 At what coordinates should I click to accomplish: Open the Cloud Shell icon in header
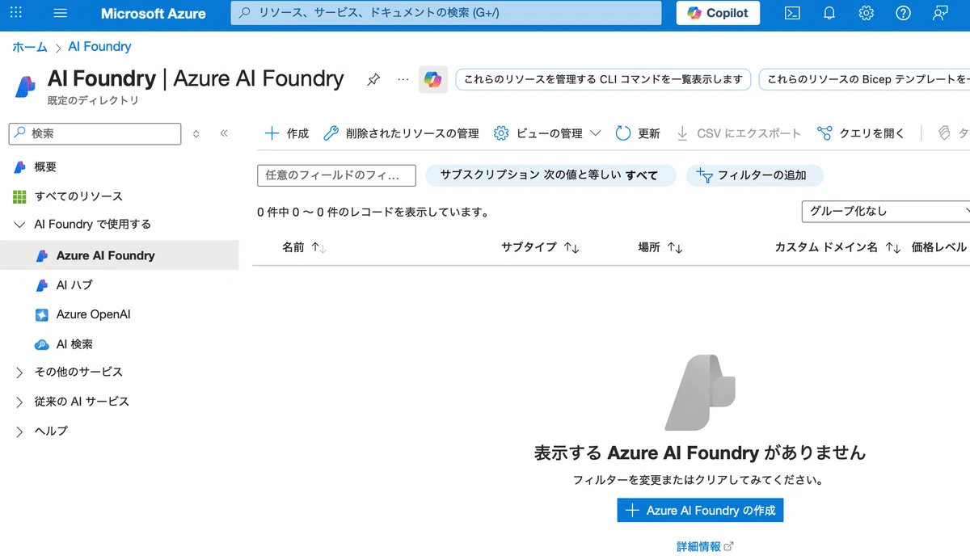793,13
